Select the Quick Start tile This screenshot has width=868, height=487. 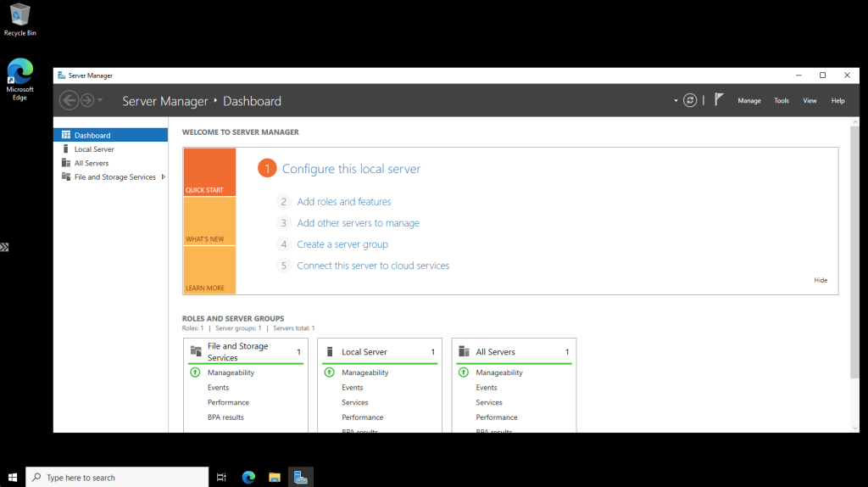pyautogui.click(x=209, y=171)
